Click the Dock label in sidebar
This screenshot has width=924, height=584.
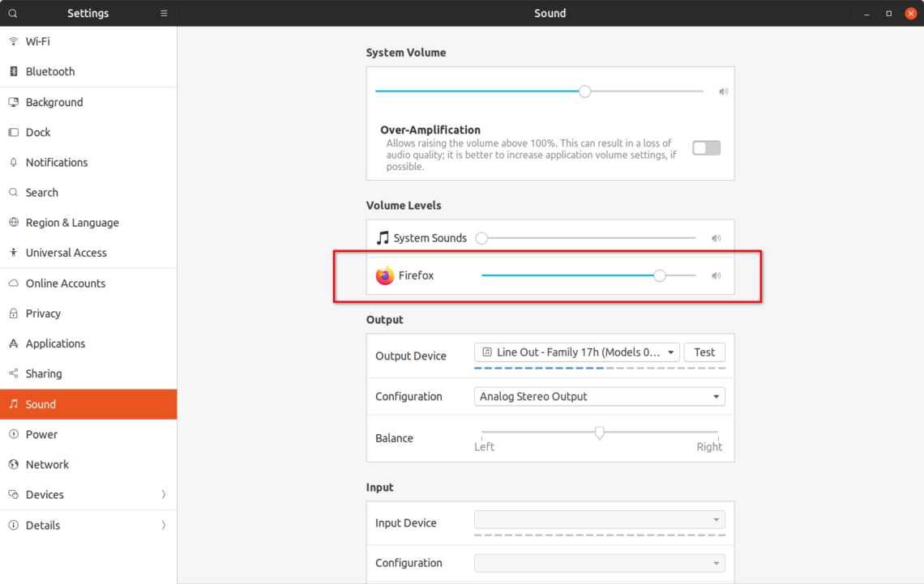pos(38,132)
